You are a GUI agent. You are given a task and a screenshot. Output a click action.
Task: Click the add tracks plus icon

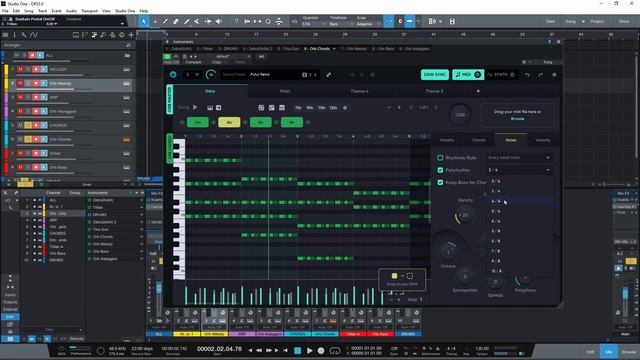[x=131, y=35]
